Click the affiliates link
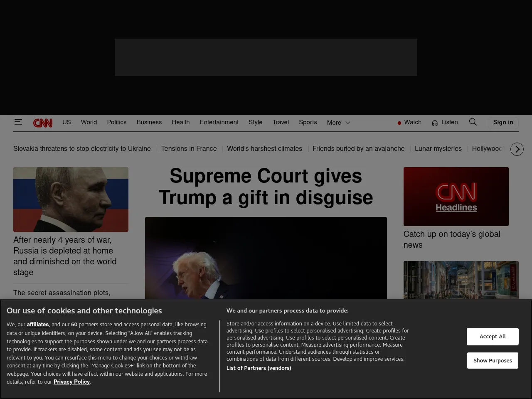Image resolution: width=532 pixels, height=399 pixels. point(38,324)
